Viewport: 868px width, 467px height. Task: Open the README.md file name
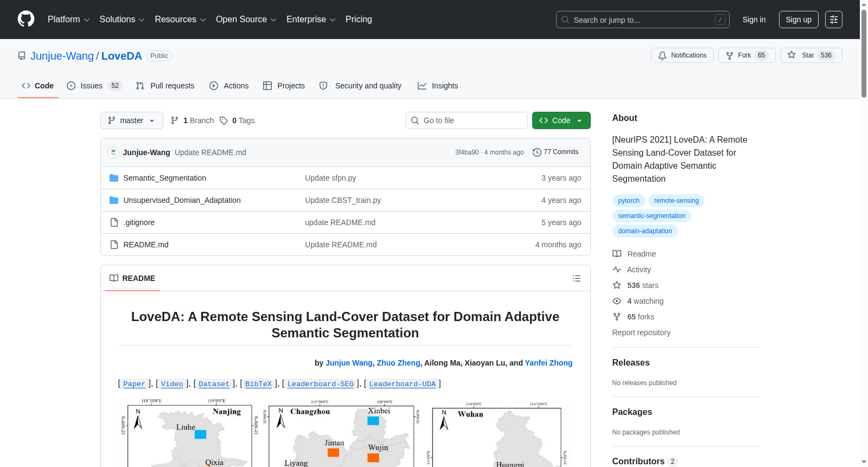[146, 245]
